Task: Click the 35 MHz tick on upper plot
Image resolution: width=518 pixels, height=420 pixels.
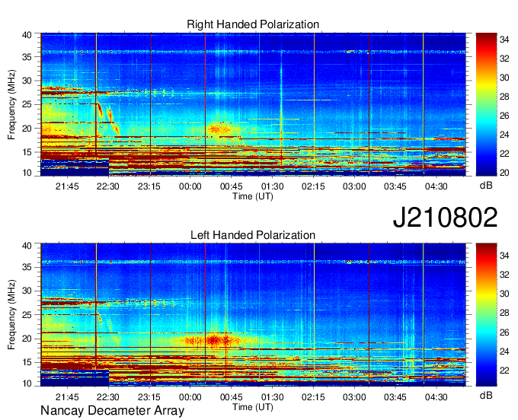Action: click(27, 57)
